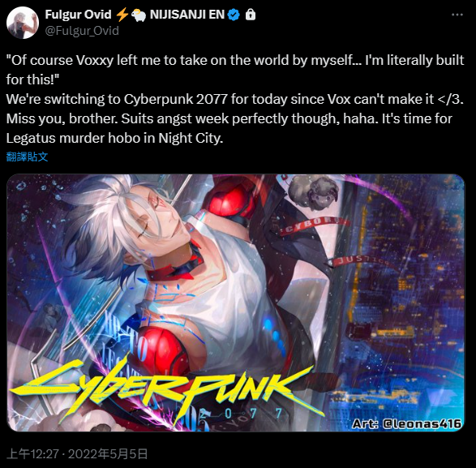Open the 上午12:27 timestamp link
Screen dimensions: 476x468
[32, 454]
